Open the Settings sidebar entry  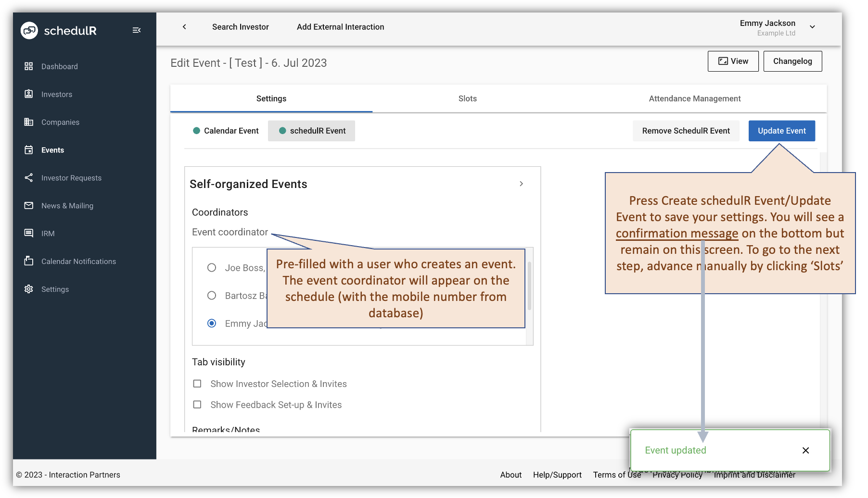(x=55, y=289)
